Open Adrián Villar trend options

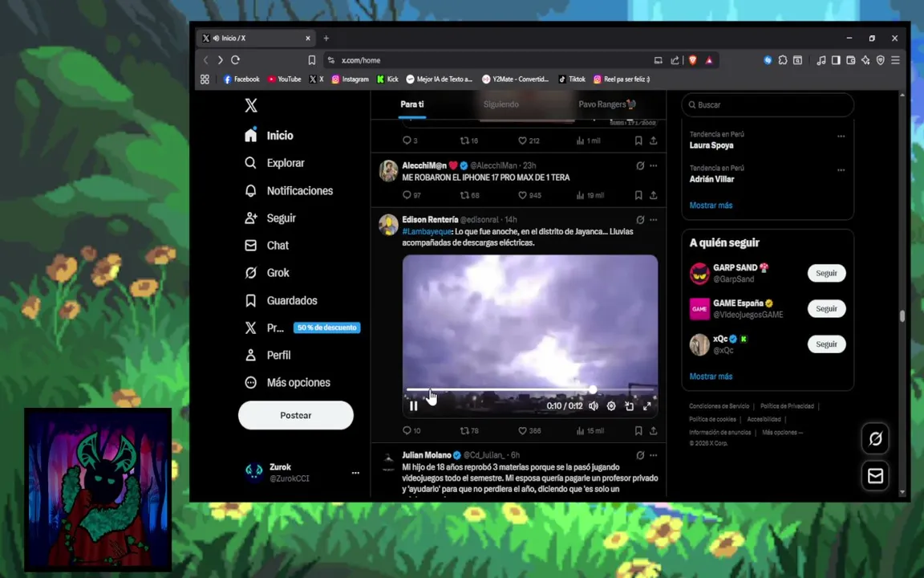click(841, 170)
